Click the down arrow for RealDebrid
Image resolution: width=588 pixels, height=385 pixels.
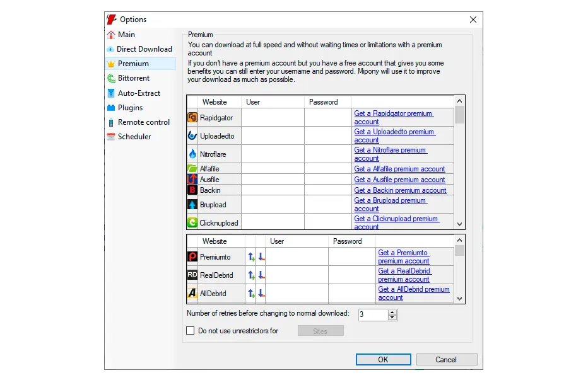(x=261, y=275)
